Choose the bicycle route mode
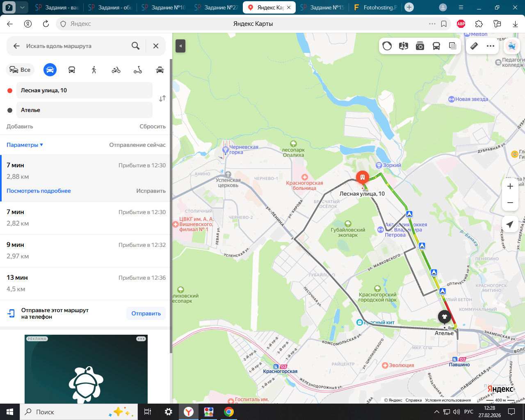 116,70
